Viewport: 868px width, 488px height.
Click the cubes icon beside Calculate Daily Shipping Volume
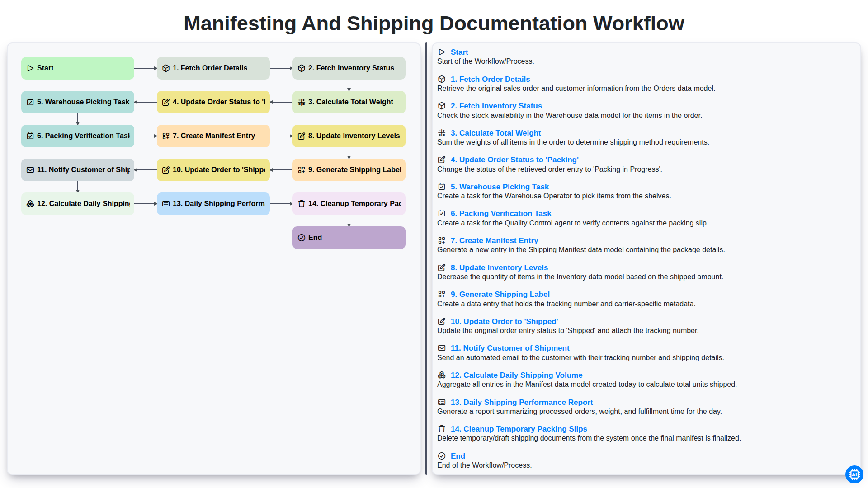[442, 375]
